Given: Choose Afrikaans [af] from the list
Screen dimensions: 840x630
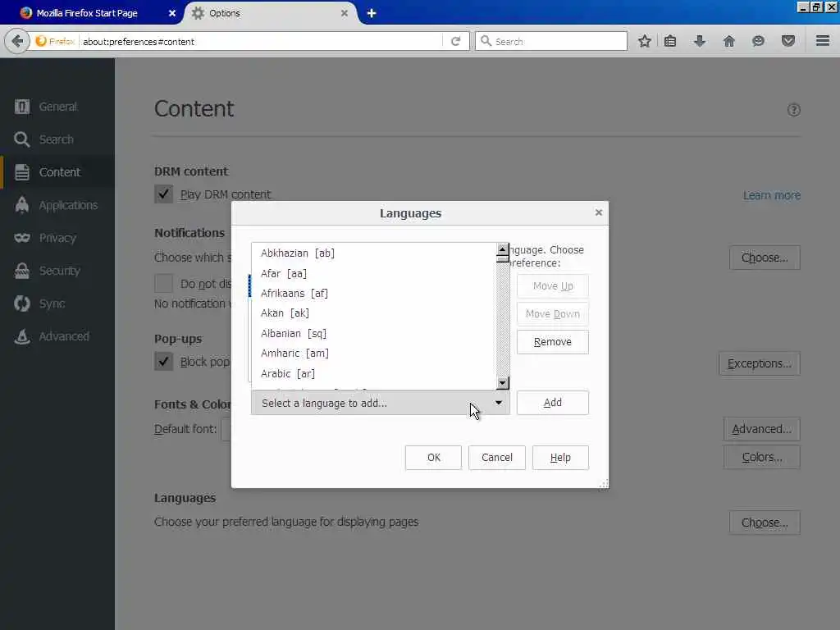Looking at the screenshot, I should 374,293.
